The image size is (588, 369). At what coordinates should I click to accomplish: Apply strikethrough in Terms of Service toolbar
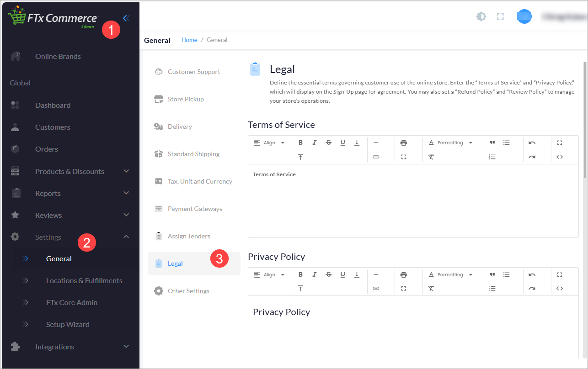(x=328, y=142)
